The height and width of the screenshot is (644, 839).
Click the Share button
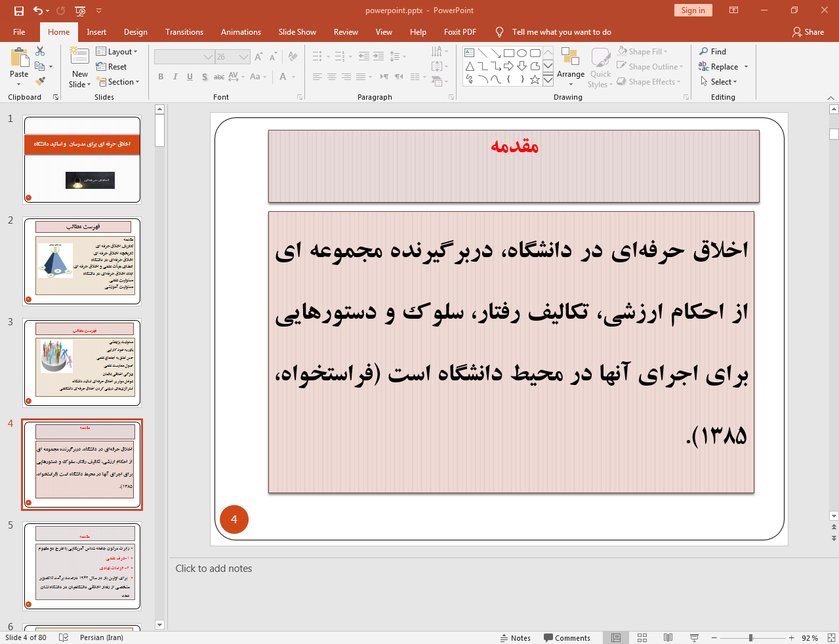(x=808, y=32)
